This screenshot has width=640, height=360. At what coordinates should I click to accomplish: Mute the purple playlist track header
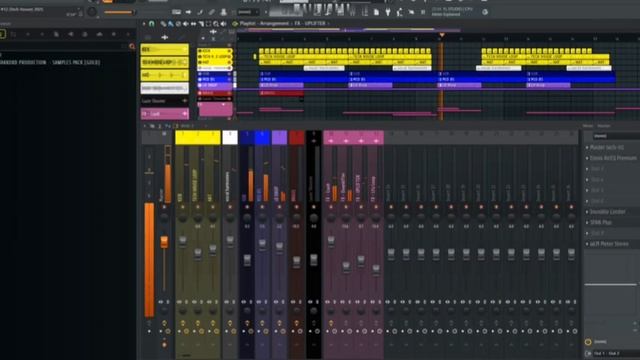pyautogui.click(x=230, y=85)
